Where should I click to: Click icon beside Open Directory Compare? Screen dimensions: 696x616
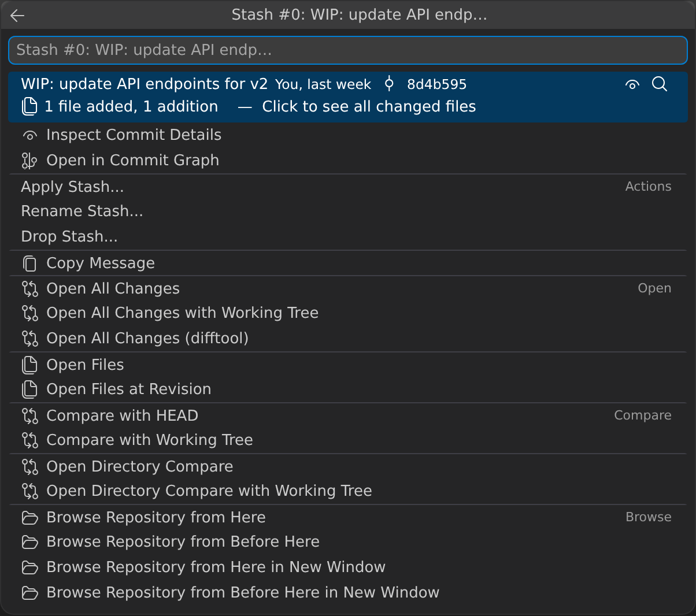(29, 467)
